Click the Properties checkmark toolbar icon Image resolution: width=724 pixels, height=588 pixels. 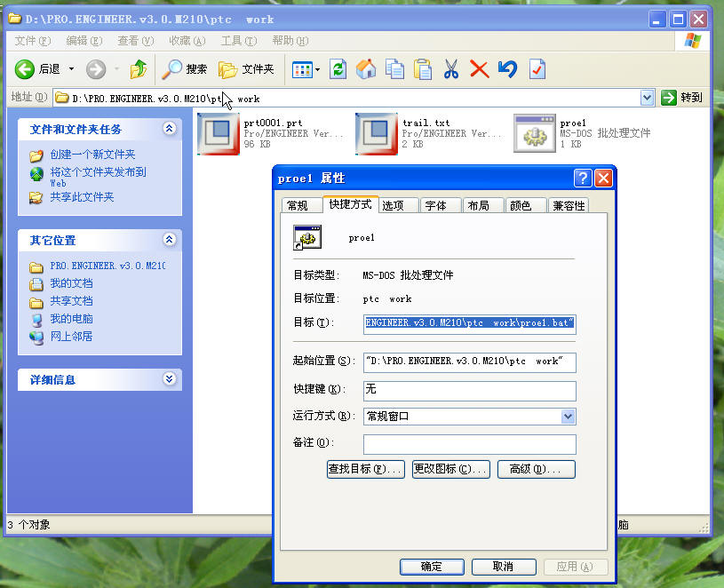point(537,69)
